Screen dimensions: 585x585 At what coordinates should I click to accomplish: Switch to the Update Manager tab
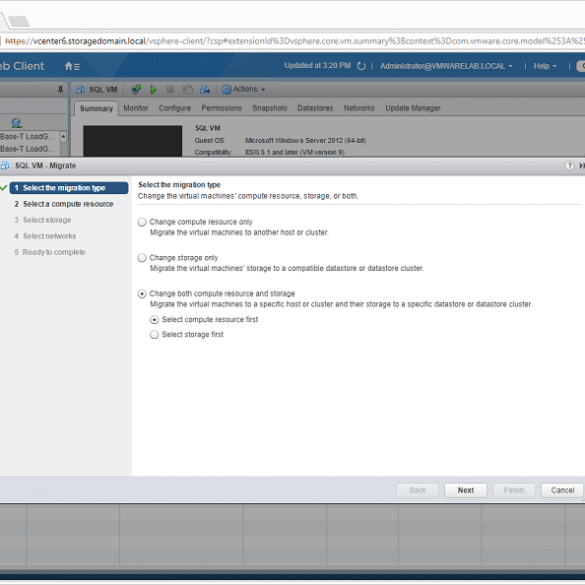(x=413, y=108)
